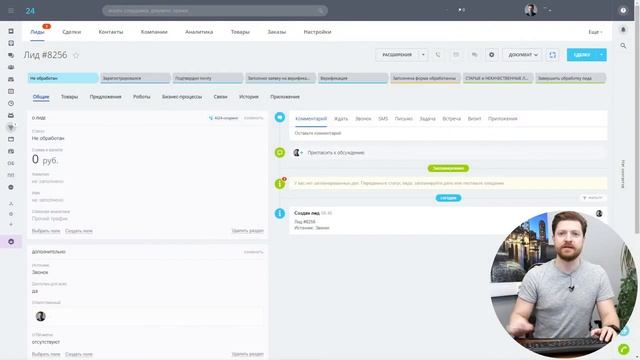
Task: Set stage to Не обработан
Action: click(63, 78)
